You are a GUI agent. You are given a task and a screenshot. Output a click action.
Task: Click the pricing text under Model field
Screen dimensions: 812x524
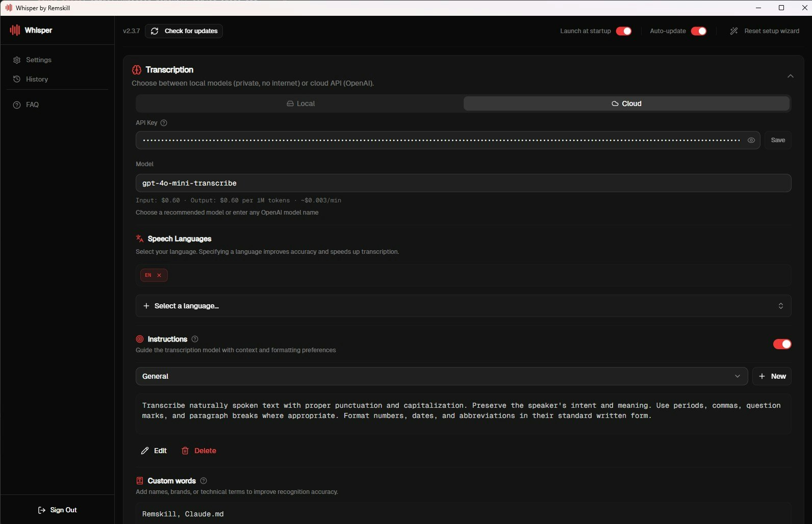point(238,200)
